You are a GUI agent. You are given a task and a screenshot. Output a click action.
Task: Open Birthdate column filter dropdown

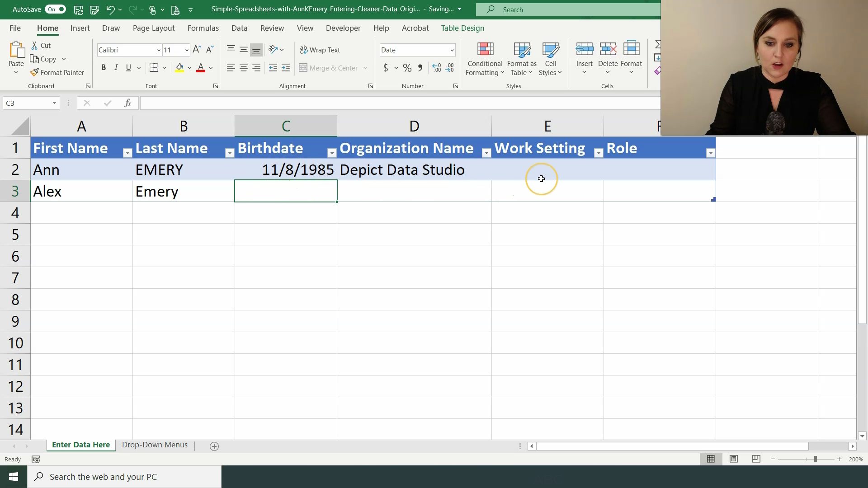click(332, 153)
